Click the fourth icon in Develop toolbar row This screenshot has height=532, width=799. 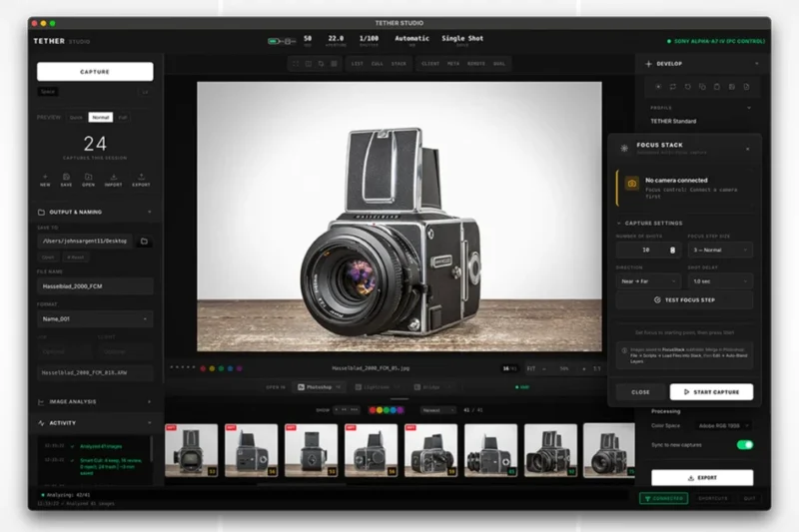coord(702,87)
